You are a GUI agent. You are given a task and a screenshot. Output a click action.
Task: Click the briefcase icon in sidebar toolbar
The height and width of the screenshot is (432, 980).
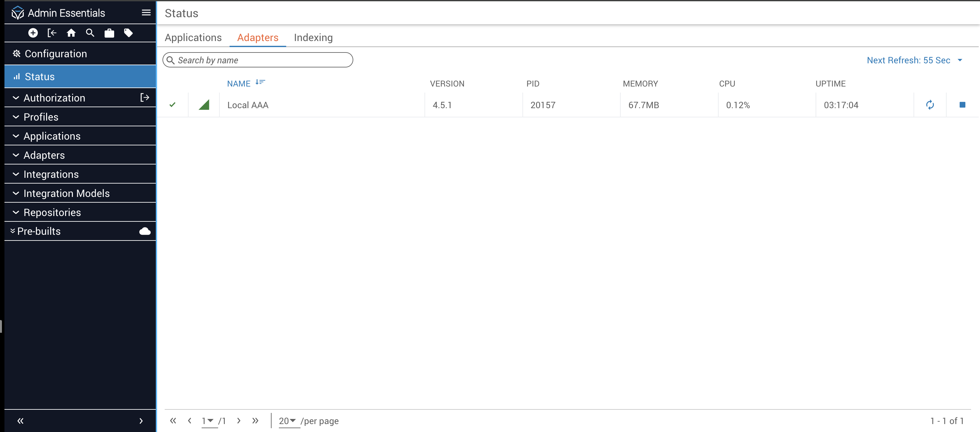coord(109,33)
